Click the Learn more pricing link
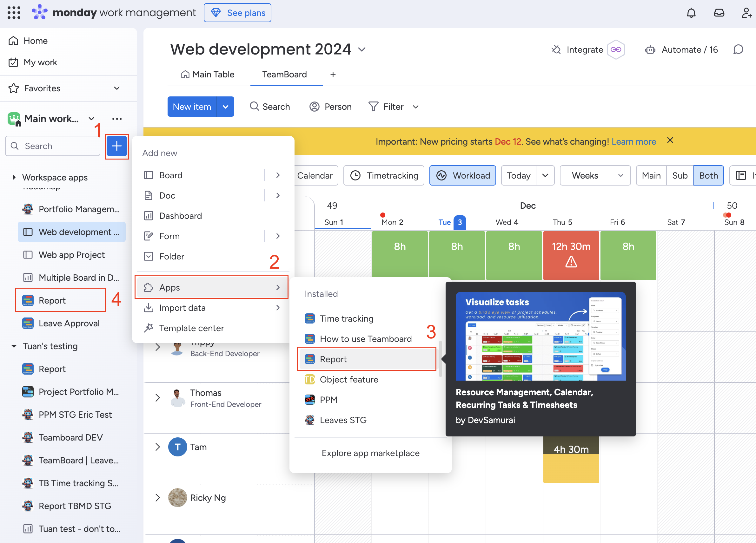 pos(634,141)
